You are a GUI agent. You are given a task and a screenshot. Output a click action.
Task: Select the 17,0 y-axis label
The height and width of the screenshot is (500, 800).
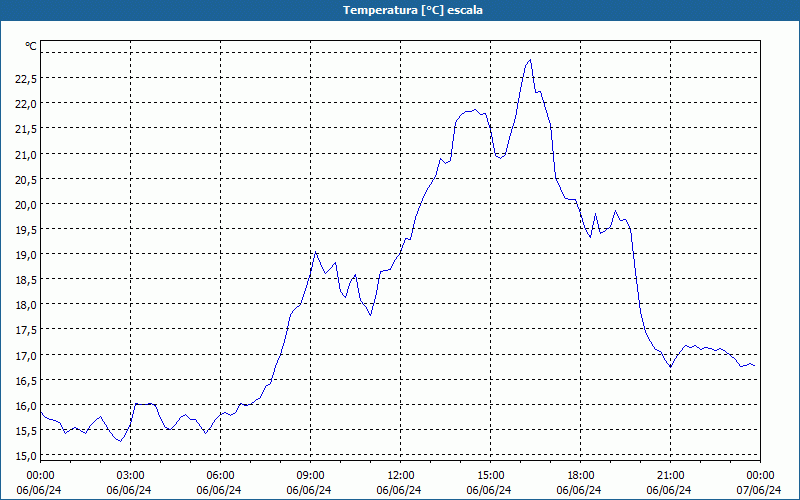[25, 356]
